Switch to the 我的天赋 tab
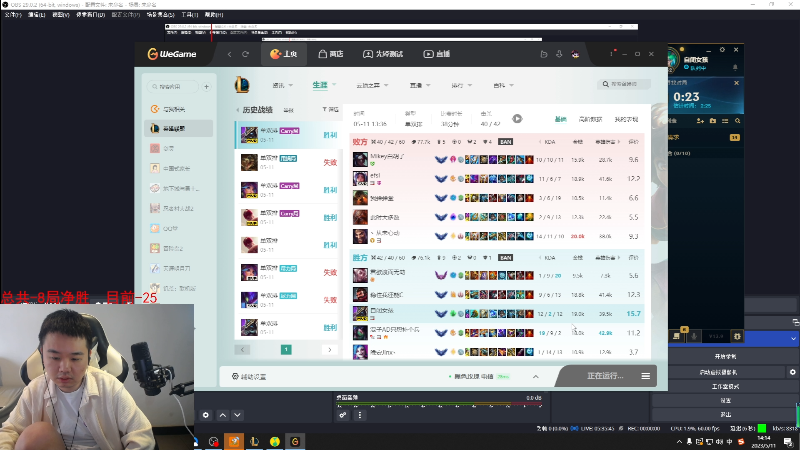This screenshot has height=450, width=800. click(626, 119)
